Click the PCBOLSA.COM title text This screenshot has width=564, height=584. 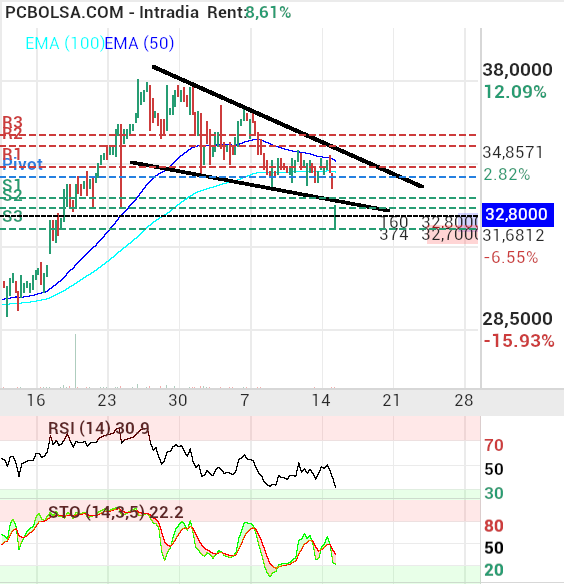(x=64, y=12)
